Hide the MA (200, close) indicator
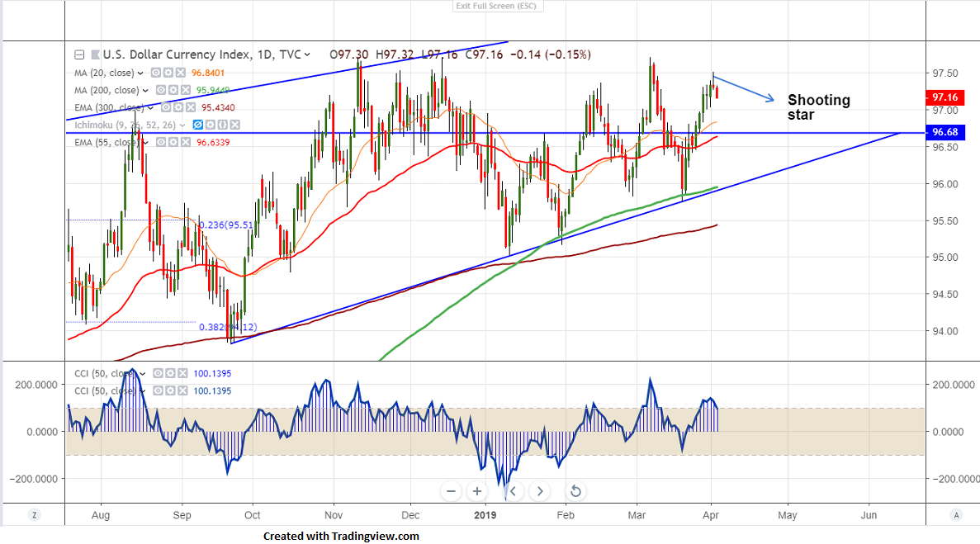 click(161, 91)
